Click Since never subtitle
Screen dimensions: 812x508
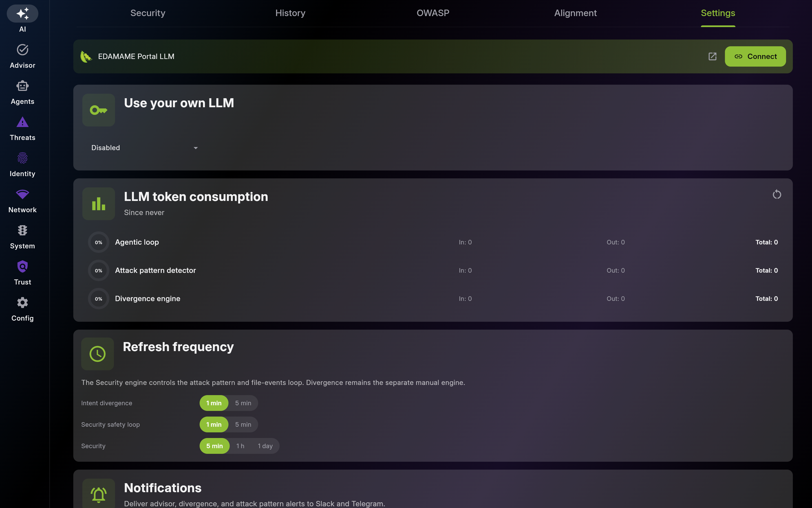144,213
